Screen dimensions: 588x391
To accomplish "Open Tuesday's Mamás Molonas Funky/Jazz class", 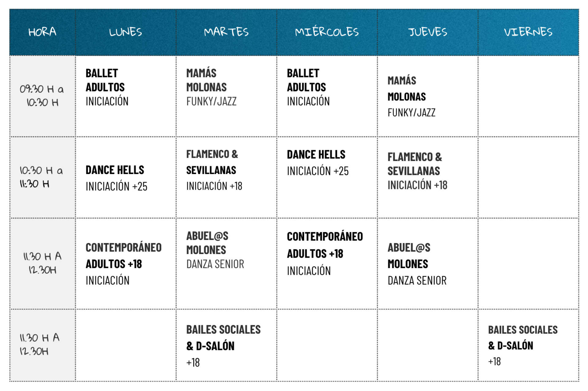I will [211, 87].
